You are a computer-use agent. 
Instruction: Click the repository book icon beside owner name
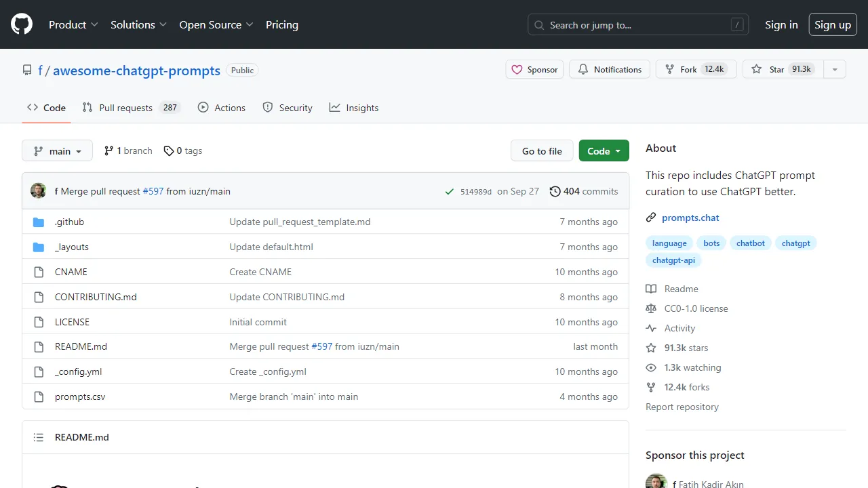click(27, 70)
